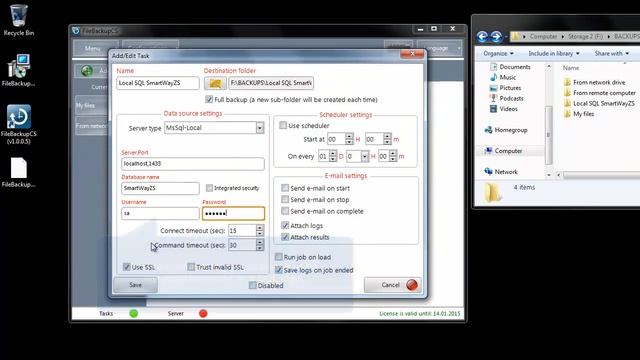Enable Trust invalid SSL checkbox
This screenshot has width=640, height=360.
(x=191, y=267)
